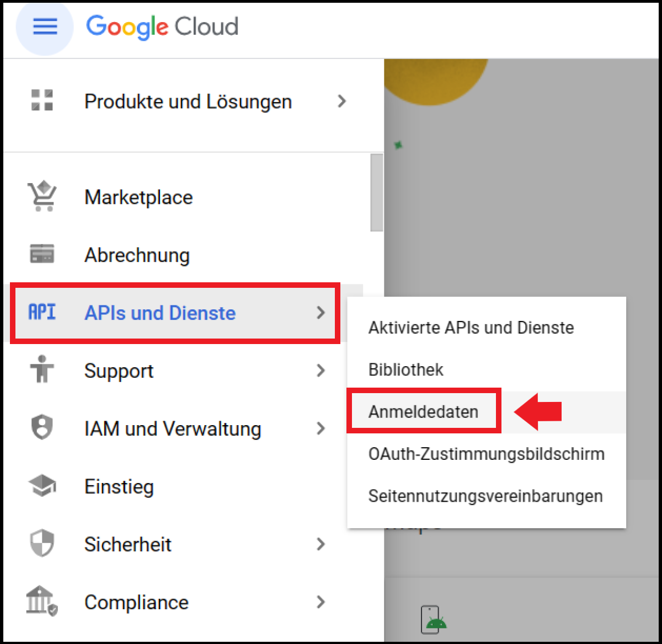
Task: Click the Marketplace cart icon
Action: click(42, 197)
